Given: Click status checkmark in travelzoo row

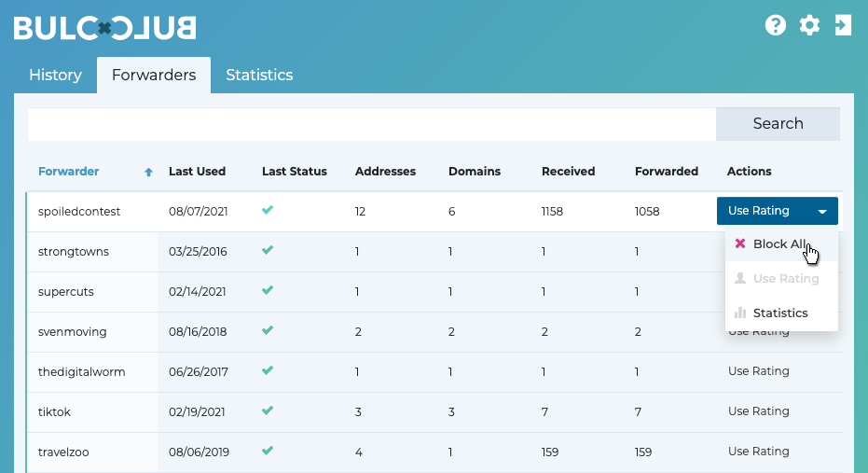Looking at the screenshot, I should point(268,451).
